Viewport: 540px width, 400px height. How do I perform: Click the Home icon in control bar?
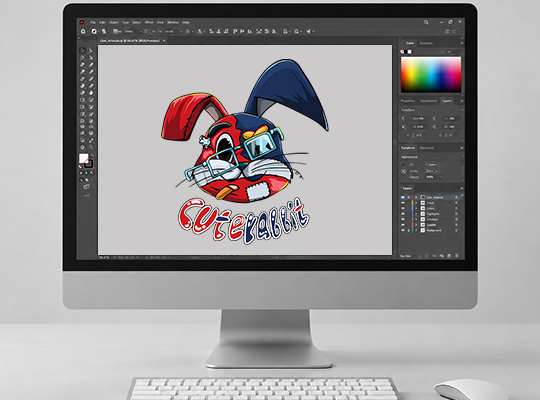coord(83,31)
